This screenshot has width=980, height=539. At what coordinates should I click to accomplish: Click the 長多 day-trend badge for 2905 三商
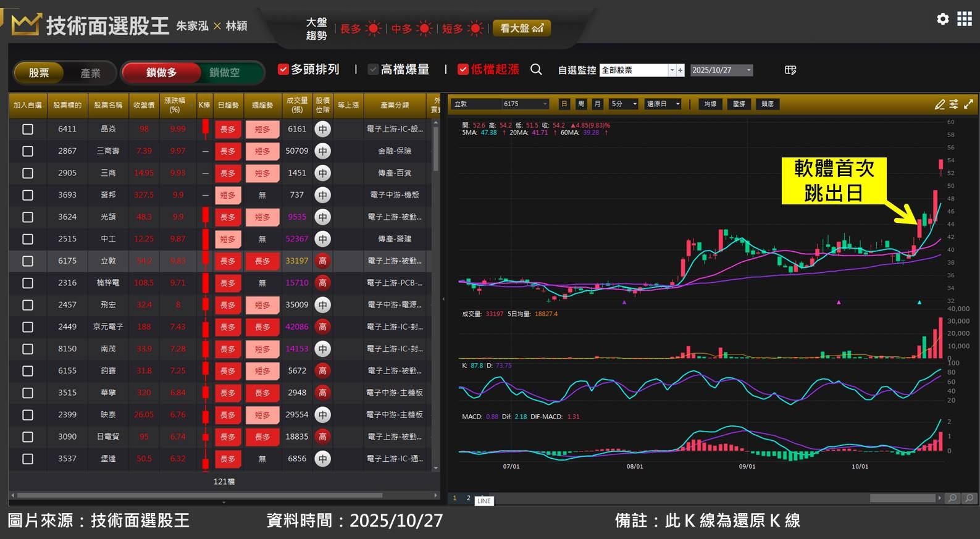point(228,173)
